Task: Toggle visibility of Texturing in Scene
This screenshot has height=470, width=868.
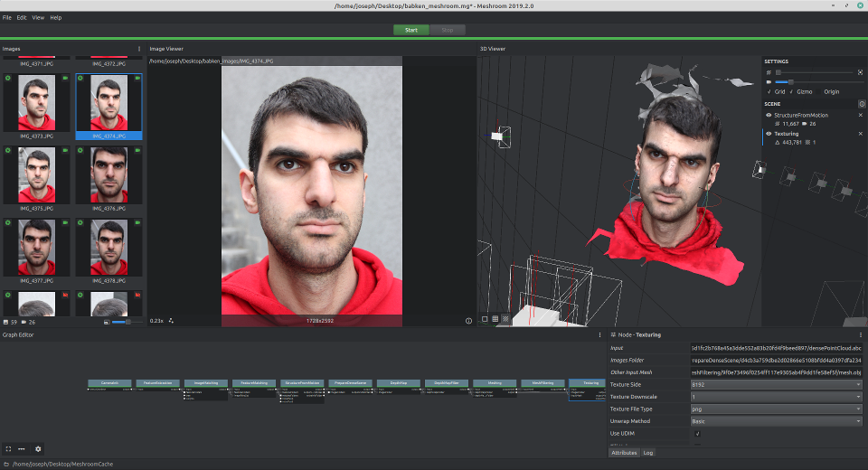Action: click(769, 134)
